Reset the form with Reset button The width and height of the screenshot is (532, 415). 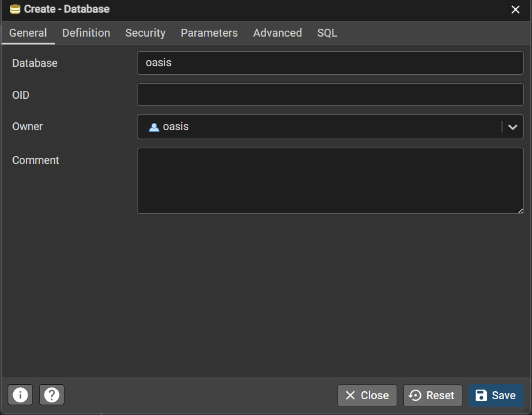[432, 395]
